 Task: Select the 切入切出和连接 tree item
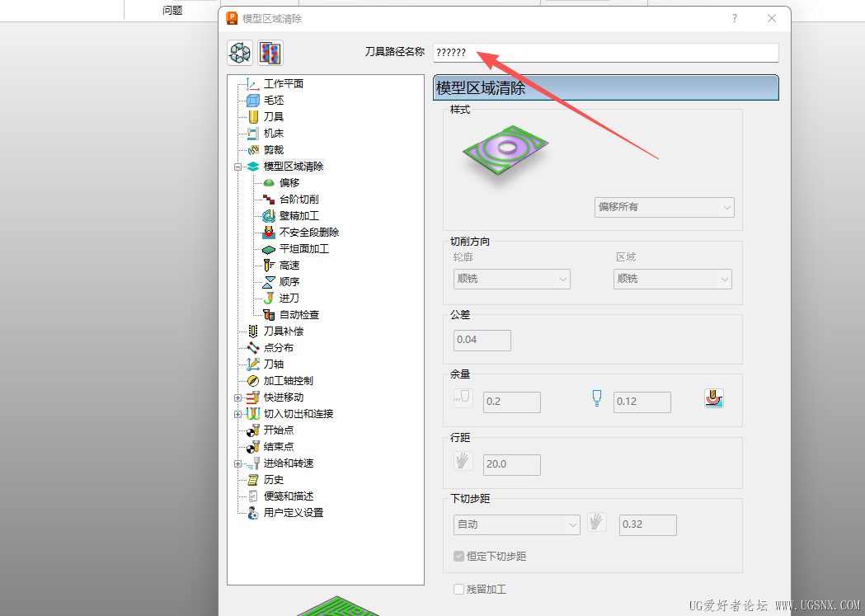[x=299, y=414]
